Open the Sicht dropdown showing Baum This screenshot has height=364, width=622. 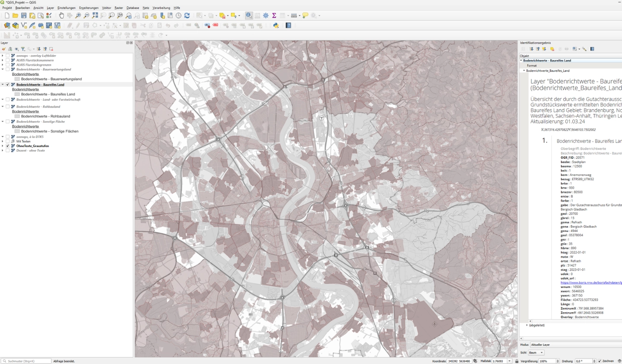pyautogui.click(x=536, y=352)
